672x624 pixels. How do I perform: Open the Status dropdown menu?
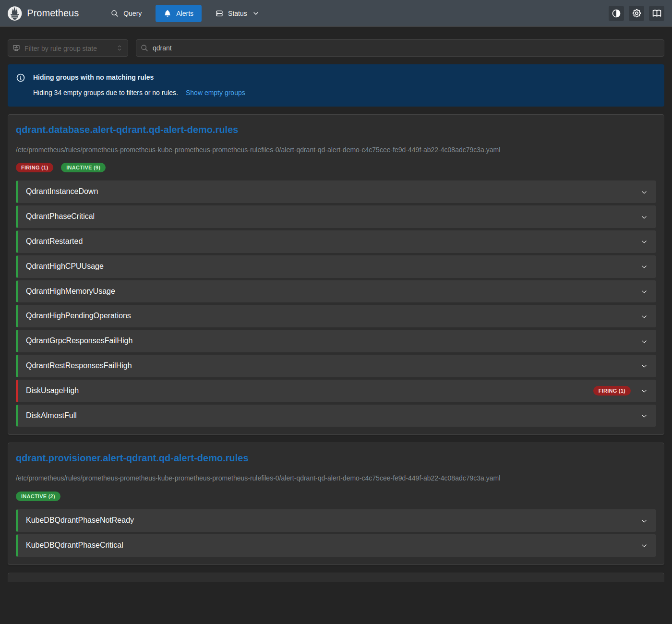coord(237,13)
